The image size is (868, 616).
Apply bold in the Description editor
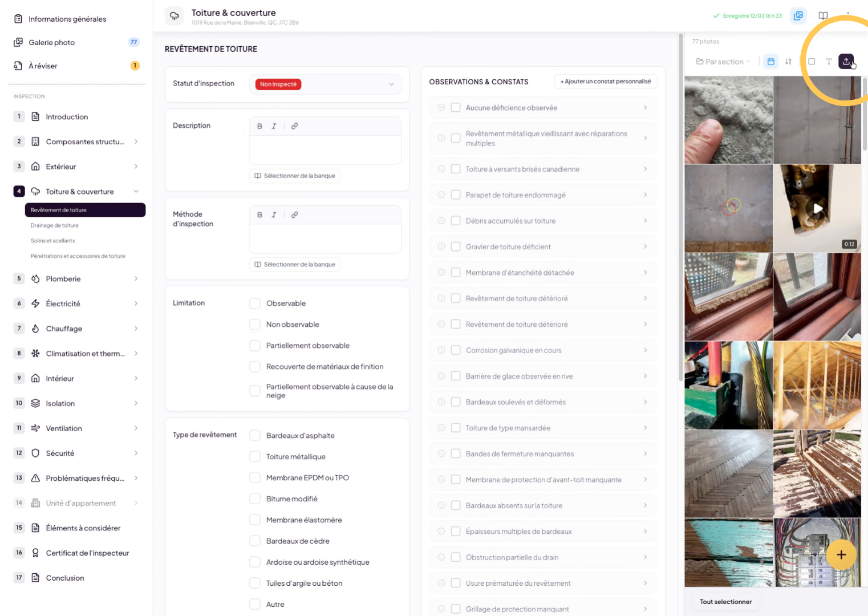pos(259,126)
